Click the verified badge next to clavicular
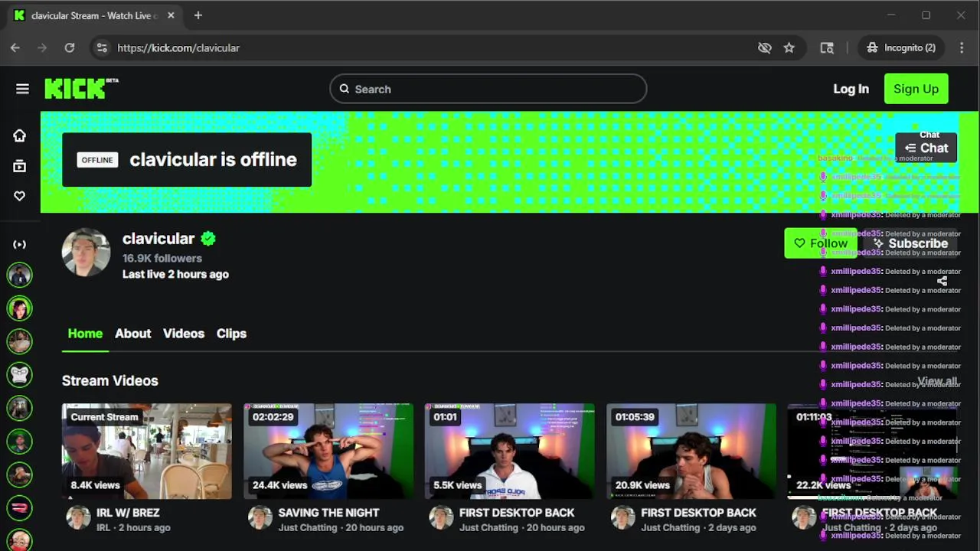This screenshot has width=980, height=551. [208, 238]
